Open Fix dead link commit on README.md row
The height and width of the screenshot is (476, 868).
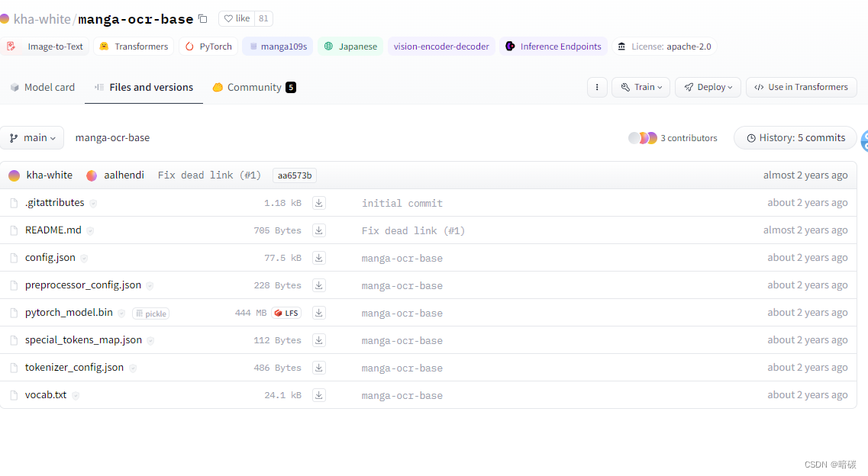pos(413,230)
